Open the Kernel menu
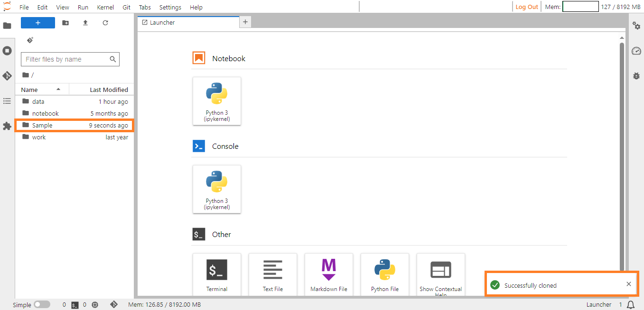Viewport: 644px width, 310px height. pos(105,7)
